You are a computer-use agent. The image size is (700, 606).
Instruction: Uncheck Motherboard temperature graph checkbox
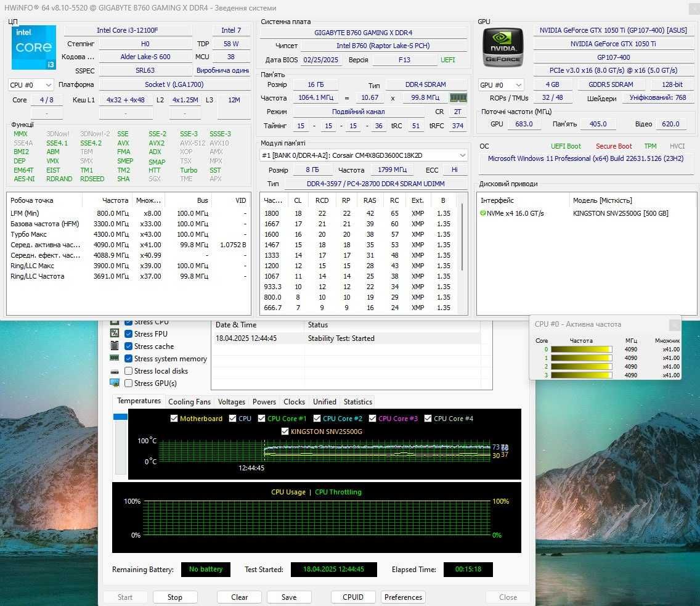(x=174, y=419)
